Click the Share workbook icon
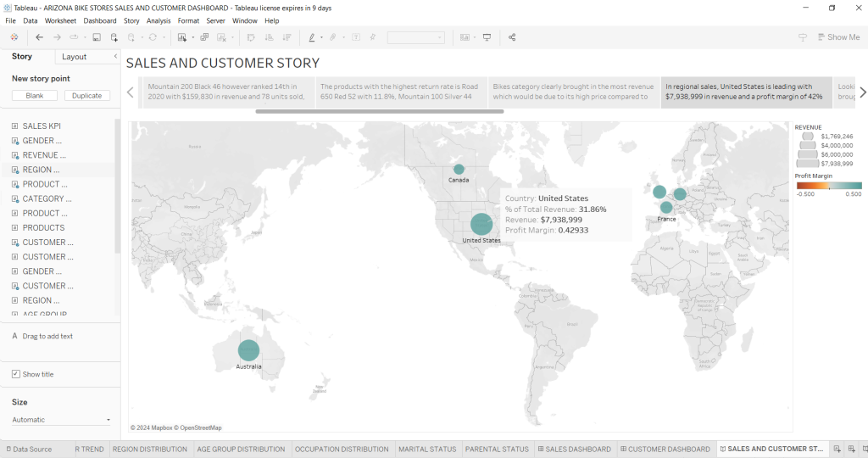Image resolution: width=868 pixels, height=458 pixels. (x=512, y=37)
